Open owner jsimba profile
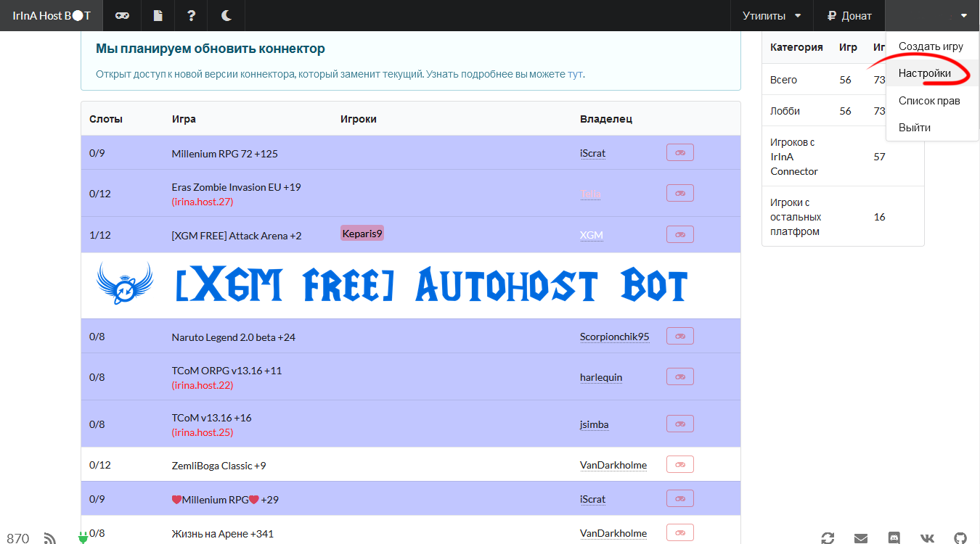The height and width of the screenshot is (544, 980). (595, 424)
